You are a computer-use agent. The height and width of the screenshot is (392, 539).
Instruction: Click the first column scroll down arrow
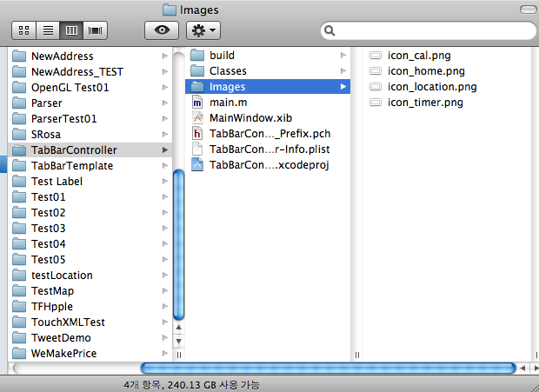[x=179, y=342]
